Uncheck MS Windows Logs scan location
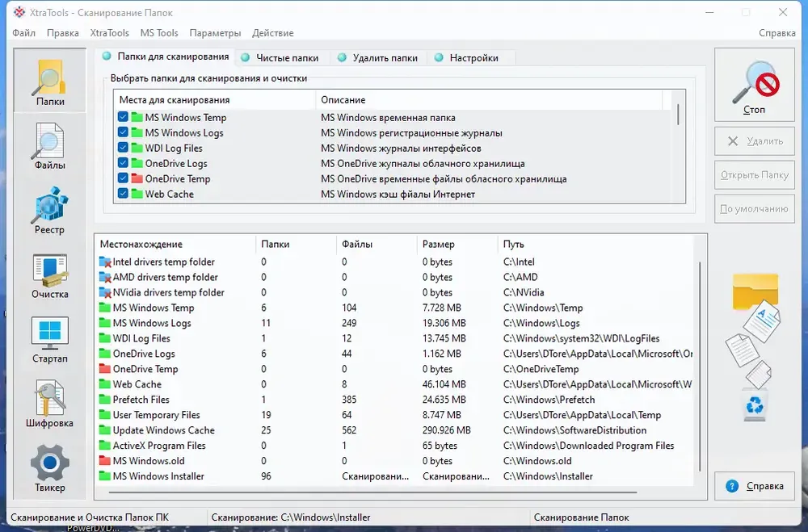 coord(123,132)
